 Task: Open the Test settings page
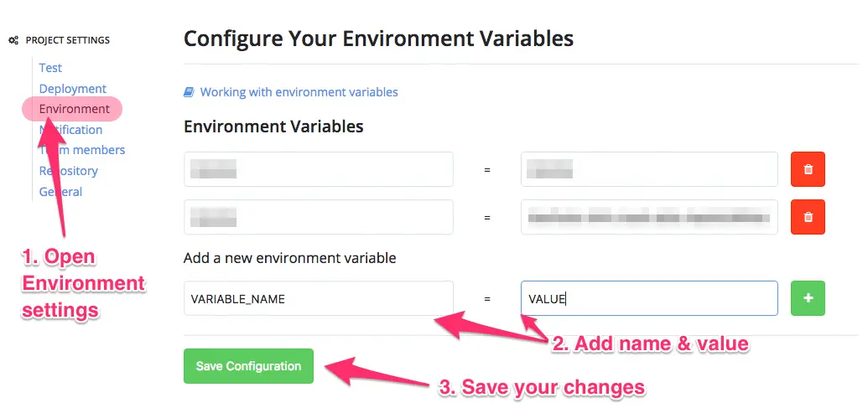(50, 68)
